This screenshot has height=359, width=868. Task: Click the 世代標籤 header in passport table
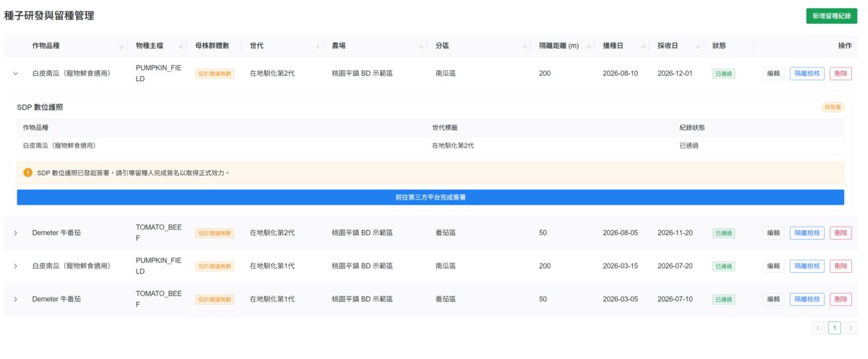click(444, 127)
